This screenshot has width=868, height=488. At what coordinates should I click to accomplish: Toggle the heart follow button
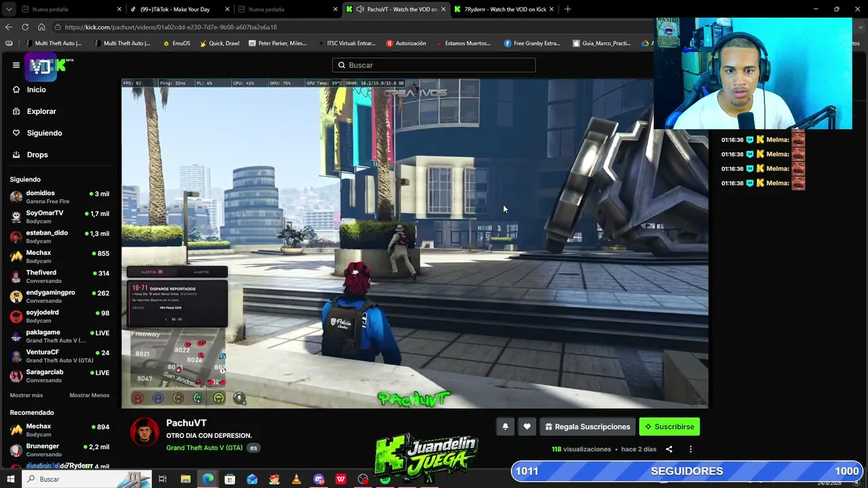[x=527, y=426]
